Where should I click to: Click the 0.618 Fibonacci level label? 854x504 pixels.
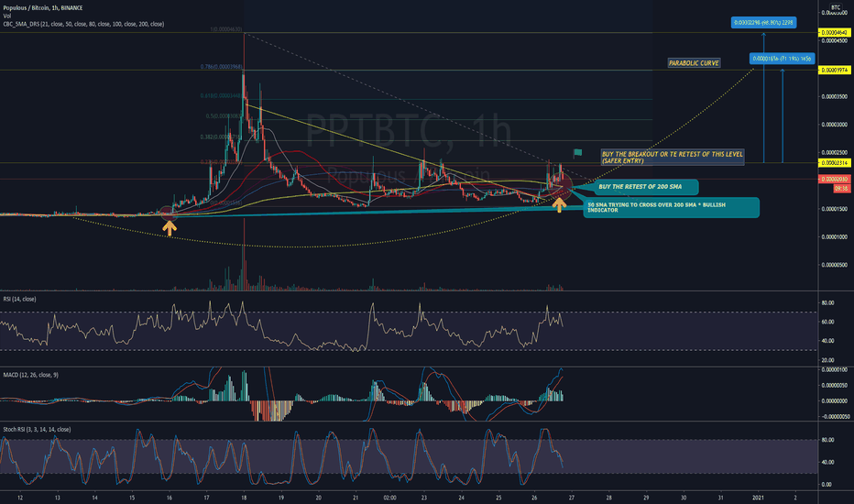click(x=221, y=96)
